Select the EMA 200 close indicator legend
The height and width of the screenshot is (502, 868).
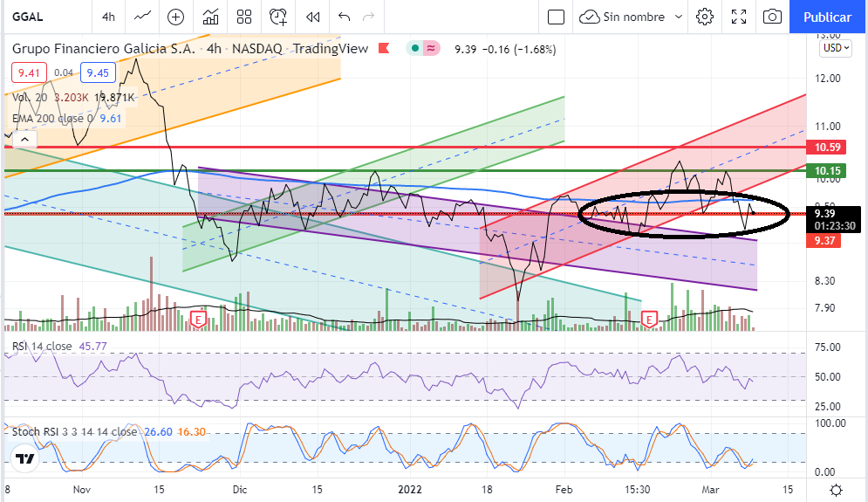tap(53, 119)
